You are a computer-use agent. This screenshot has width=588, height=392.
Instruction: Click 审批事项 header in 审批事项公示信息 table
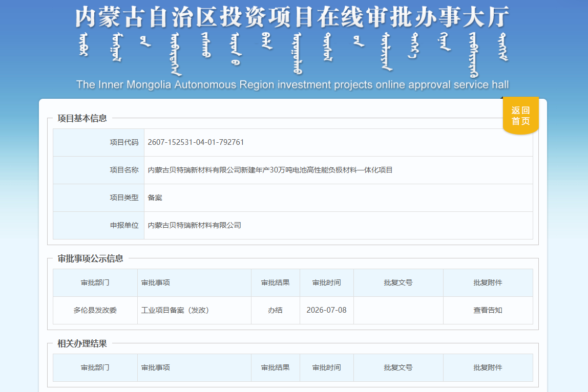[x=194, y=283]
